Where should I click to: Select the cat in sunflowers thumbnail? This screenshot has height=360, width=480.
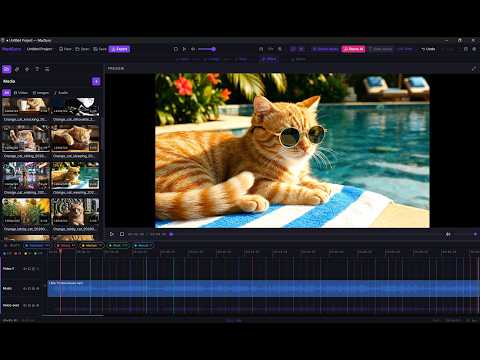pos(26,212)
